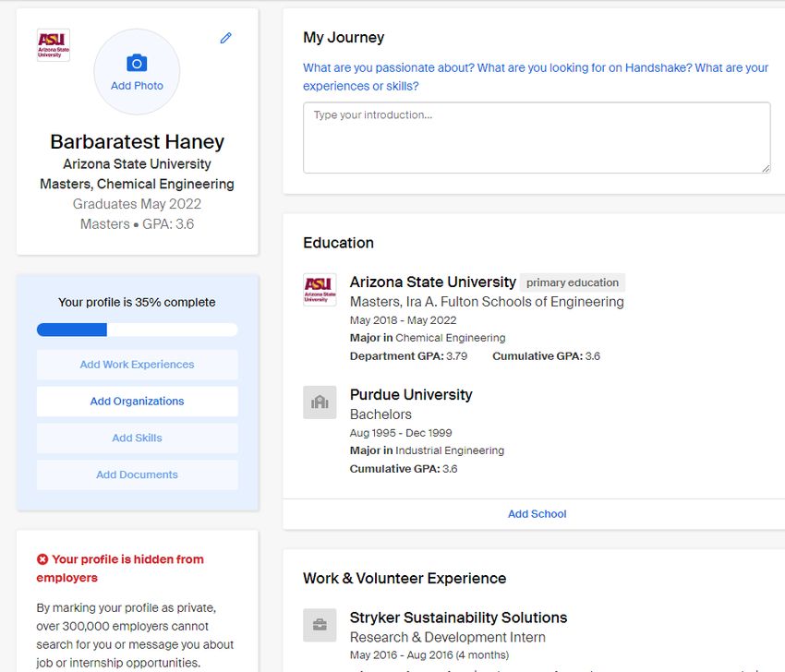Click the My Journey section heading
The image size is (785, 672).
pos(344,38)
